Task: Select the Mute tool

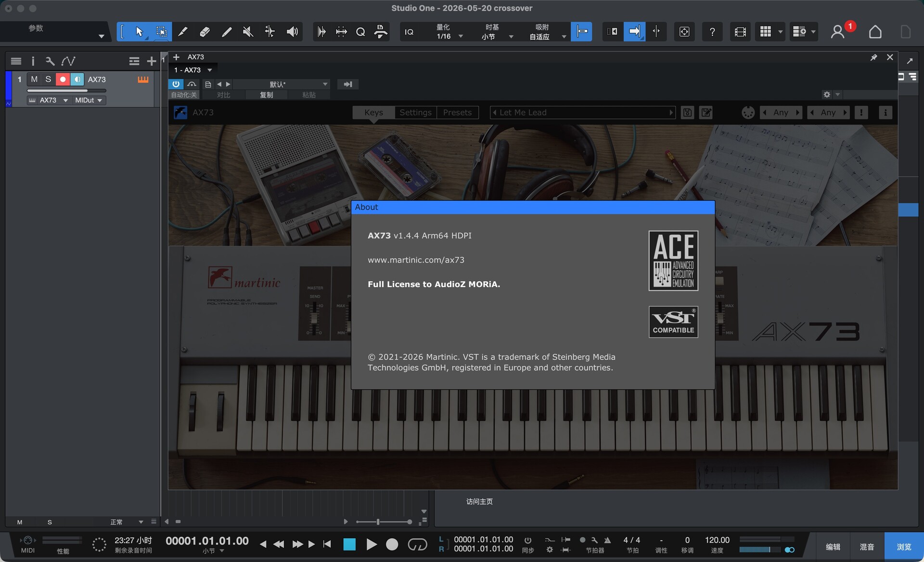Action: [x=248, y=32]
